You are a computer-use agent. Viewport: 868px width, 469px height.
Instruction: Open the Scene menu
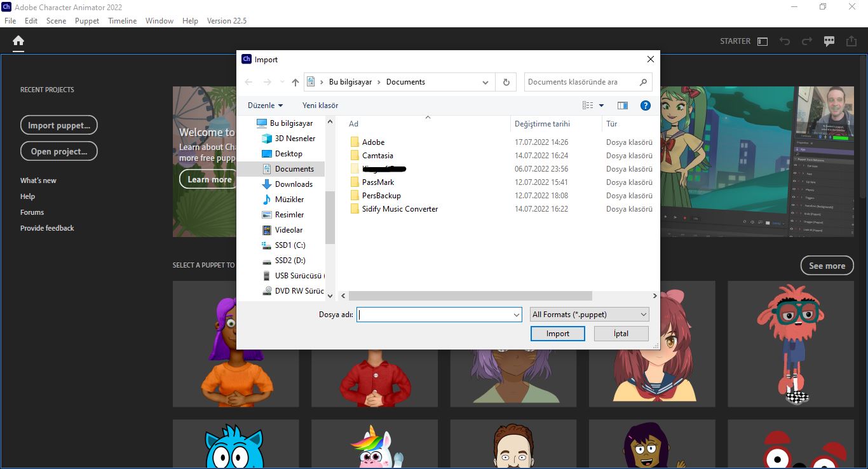56,21
